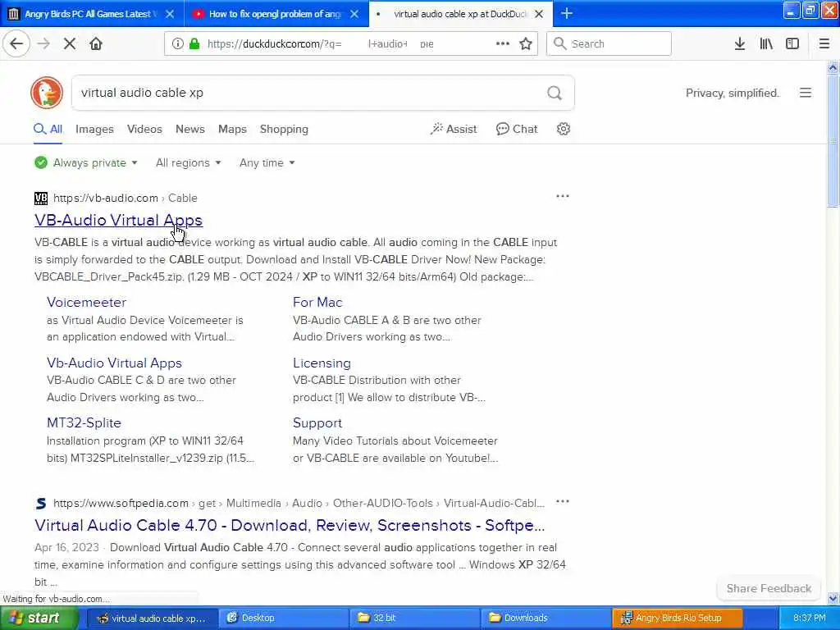This screenshot has width=840, height=630.
Task: Click the Privacy, simplified. text link
Action: (732, 94)
